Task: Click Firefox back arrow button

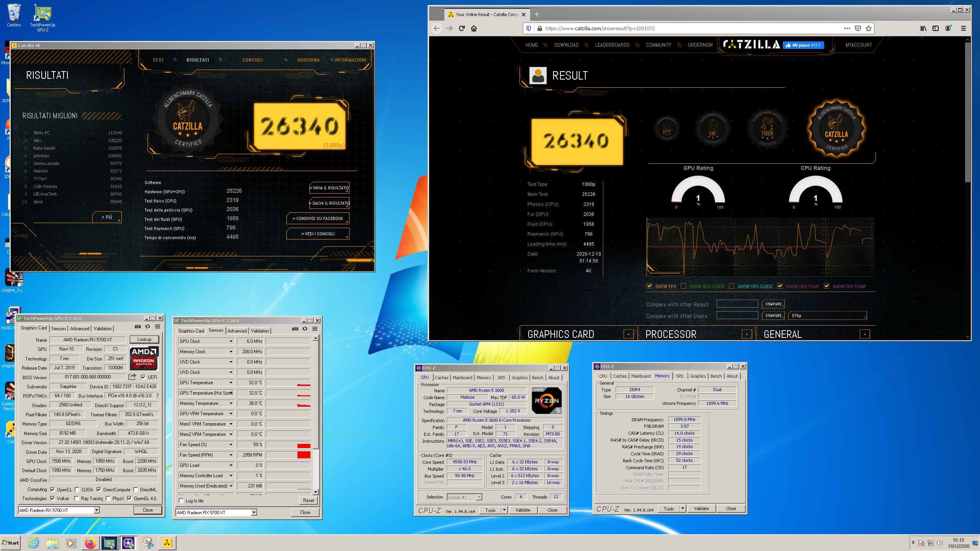Action: pos(437,28)
